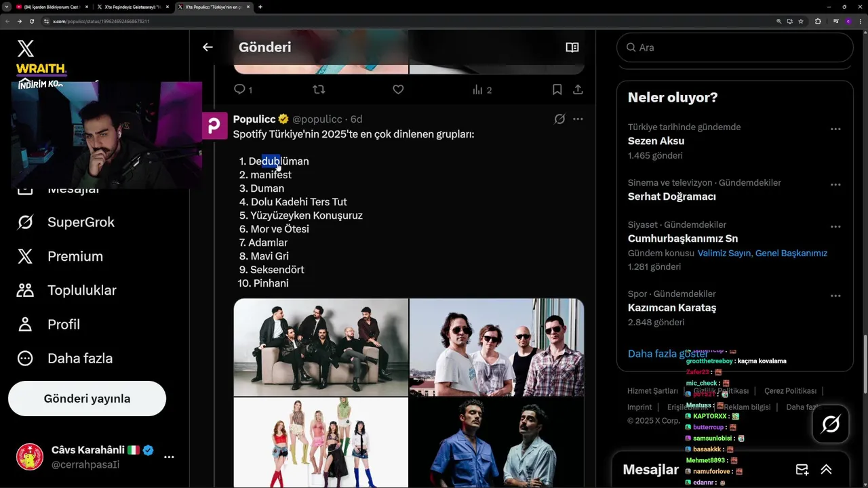Click the X logo in the sidebar
This screenshot has height=488, width=868.
tap(25, 48)
